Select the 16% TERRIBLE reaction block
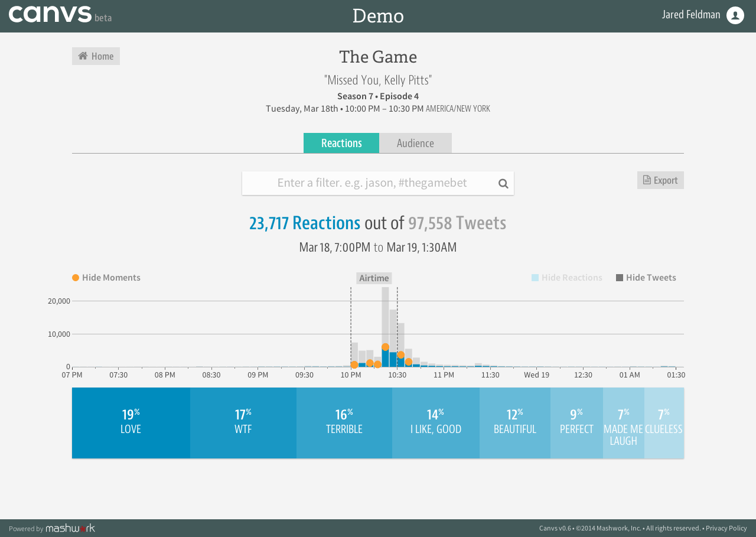Viewport: 756px width, 537px height. [x=344, y=423]
